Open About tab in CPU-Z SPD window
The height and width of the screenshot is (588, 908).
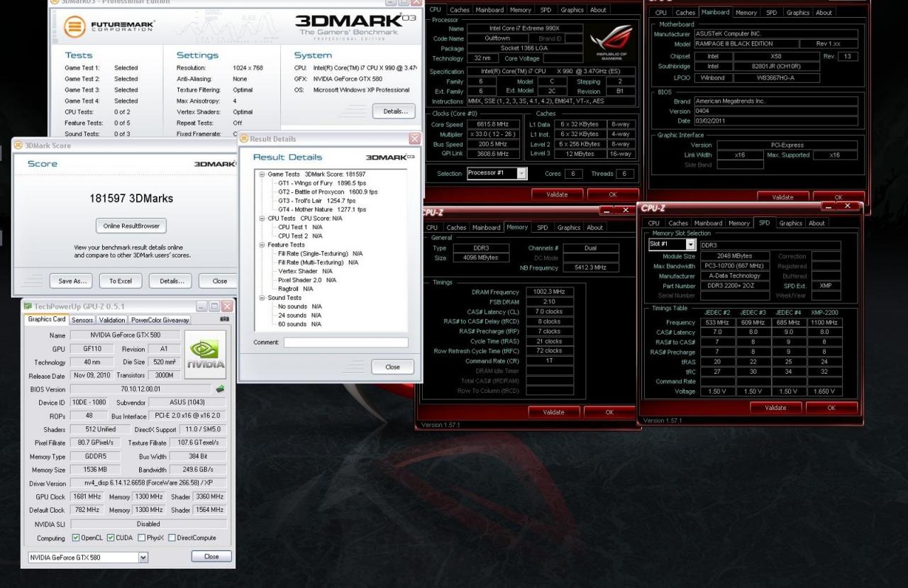(x=816, y=223)
